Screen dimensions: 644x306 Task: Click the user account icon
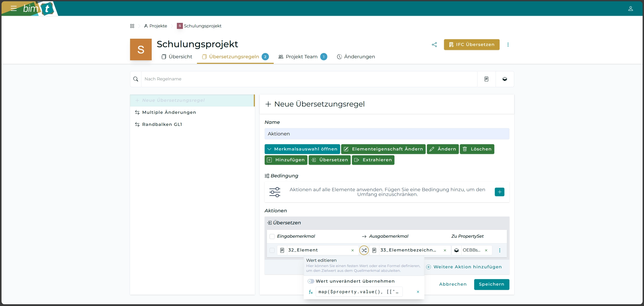(x=630, y=9)
